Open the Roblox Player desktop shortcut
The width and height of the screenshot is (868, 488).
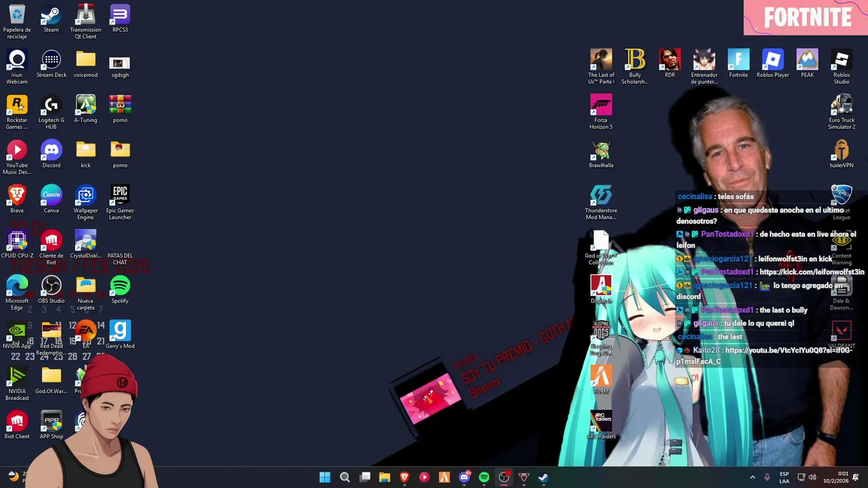(773, 64)
